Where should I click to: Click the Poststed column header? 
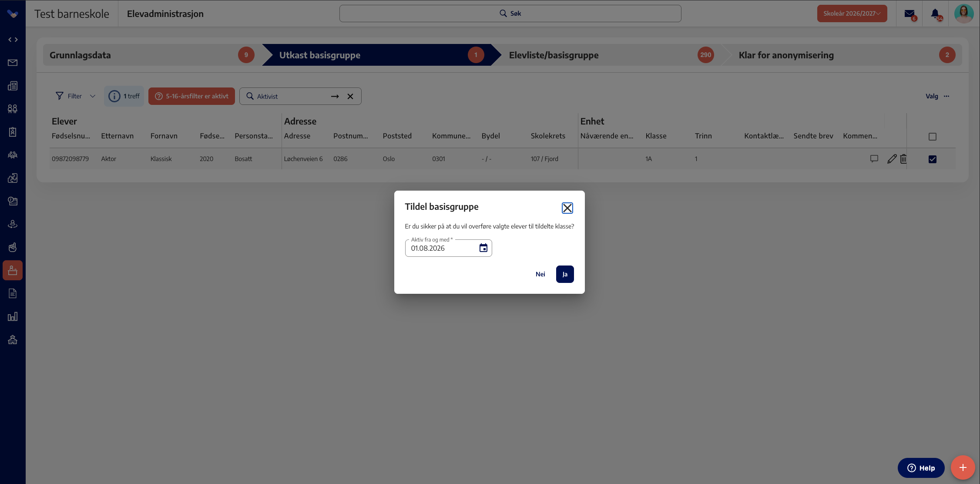click(397, 136)
